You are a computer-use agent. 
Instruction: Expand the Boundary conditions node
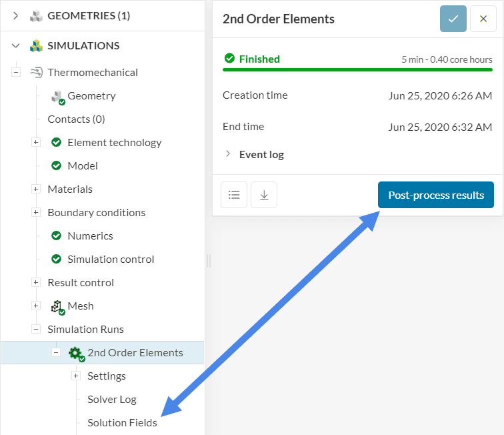point(36,213)
